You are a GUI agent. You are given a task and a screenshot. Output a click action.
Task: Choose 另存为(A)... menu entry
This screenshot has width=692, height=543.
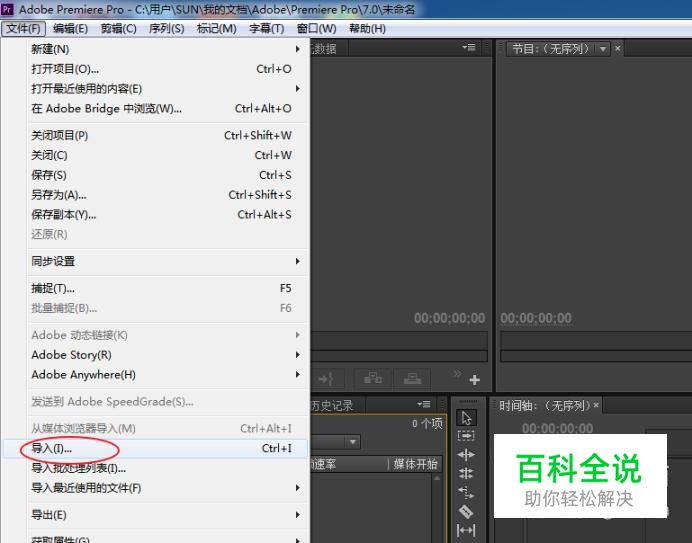166,195
